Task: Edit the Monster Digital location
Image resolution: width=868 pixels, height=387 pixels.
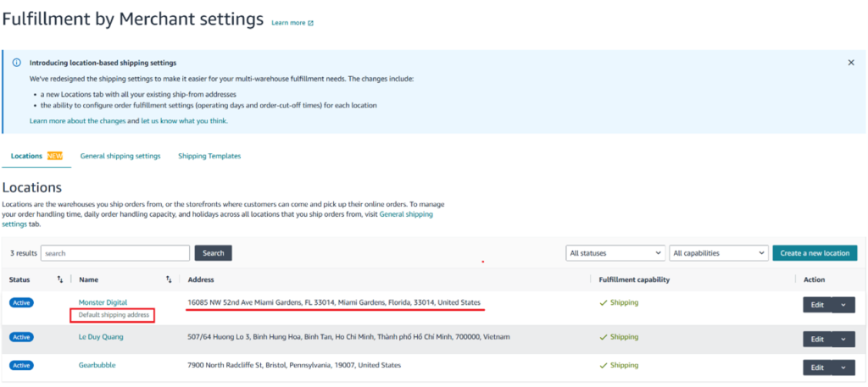Action: (816, 305)
